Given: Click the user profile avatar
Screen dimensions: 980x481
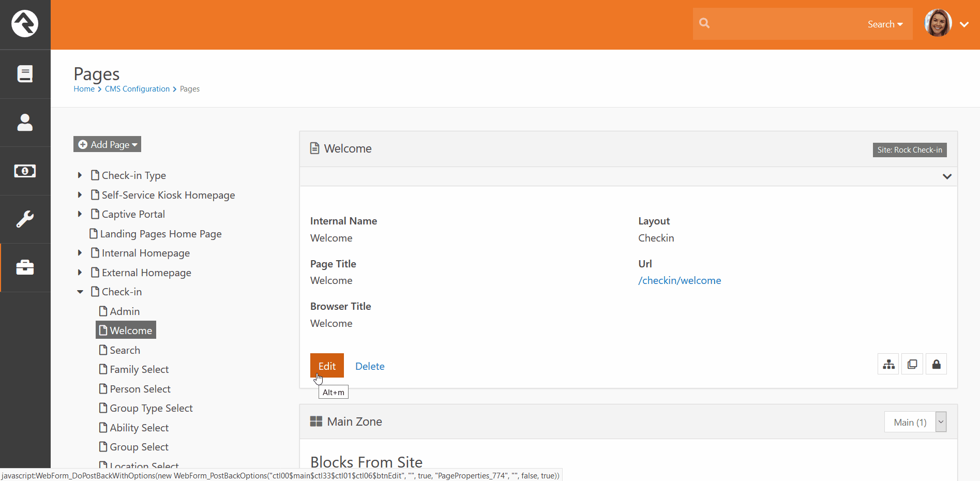Looking at the screenshot, I should (938, 23).
